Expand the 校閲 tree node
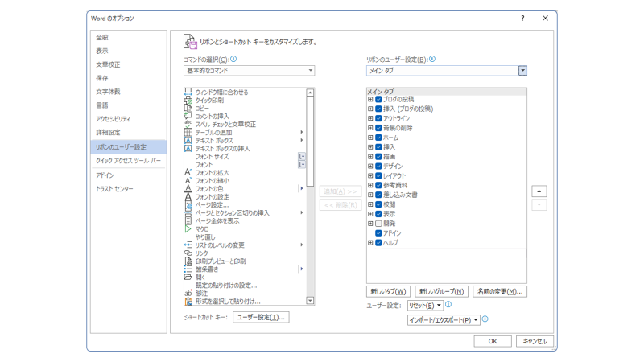 370,204
